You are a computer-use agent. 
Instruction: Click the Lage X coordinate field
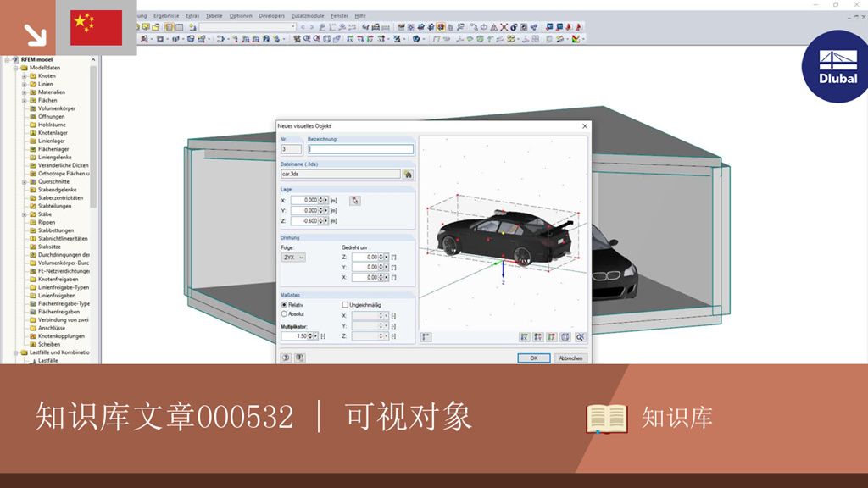click(x=304, y=200)
